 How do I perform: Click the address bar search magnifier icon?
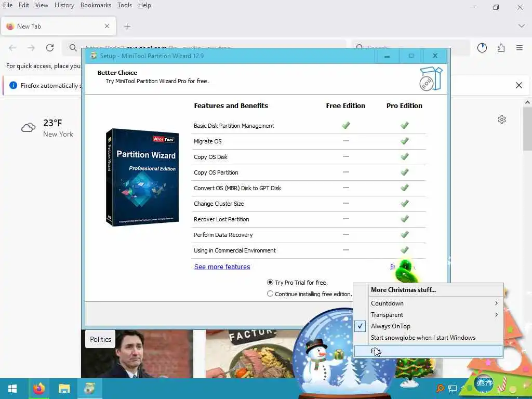pos(73,48)
